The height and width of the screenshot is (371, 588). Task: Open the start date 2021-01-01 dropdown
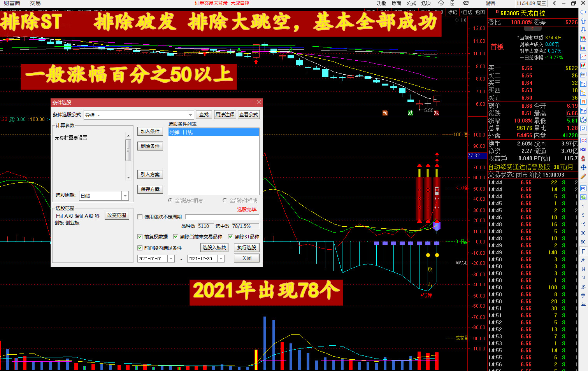click(171, 259)
